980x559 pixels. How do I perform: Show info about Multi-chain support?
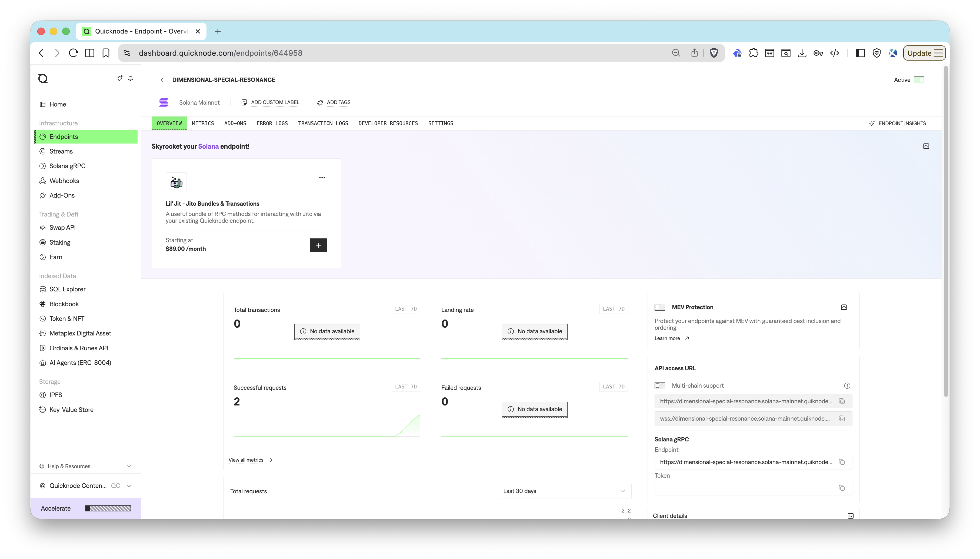point(847,385)
